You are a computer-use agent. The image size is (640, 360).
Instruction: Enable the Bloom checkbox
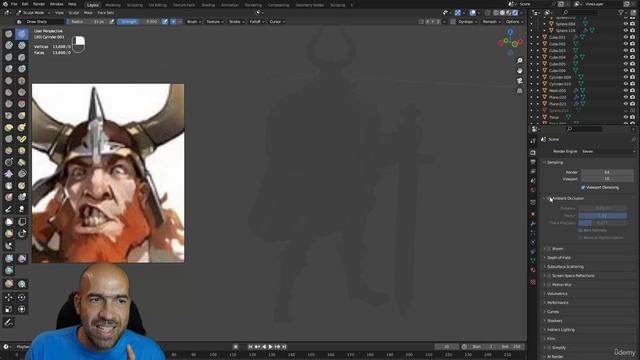pyautogui.click(x=549, y=249)
